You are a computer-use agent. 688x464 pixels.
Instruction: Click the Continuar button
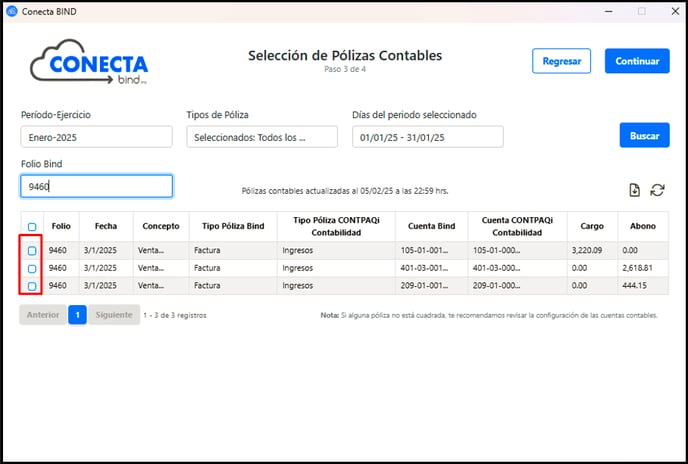pos(637,61)
